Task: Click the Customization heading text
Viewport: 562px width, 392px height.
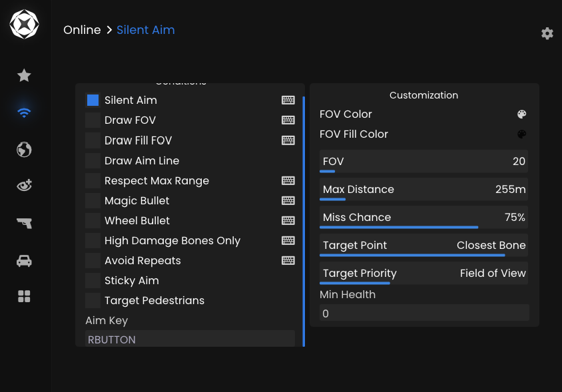Action: point(423,95)
